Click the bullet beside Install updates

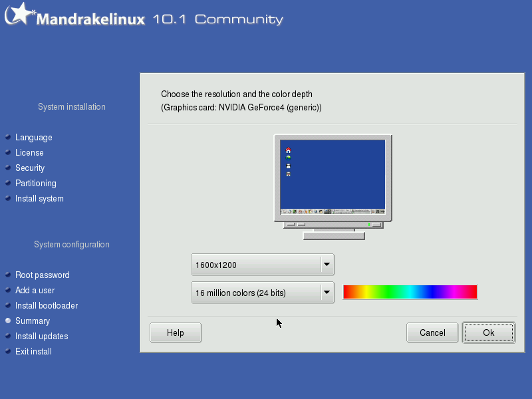tap(8, 336)
